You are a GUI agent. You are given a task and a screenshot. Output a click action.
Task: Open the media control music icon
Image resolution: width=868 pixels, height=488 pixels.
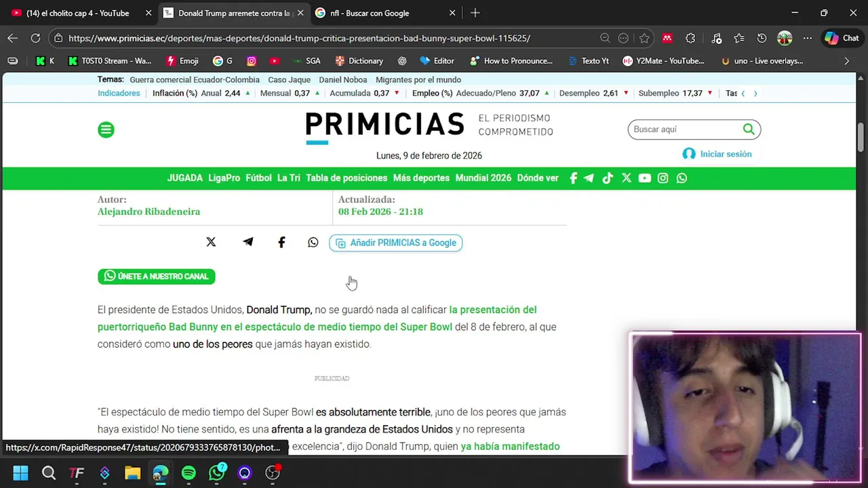[x=716, y=38]
